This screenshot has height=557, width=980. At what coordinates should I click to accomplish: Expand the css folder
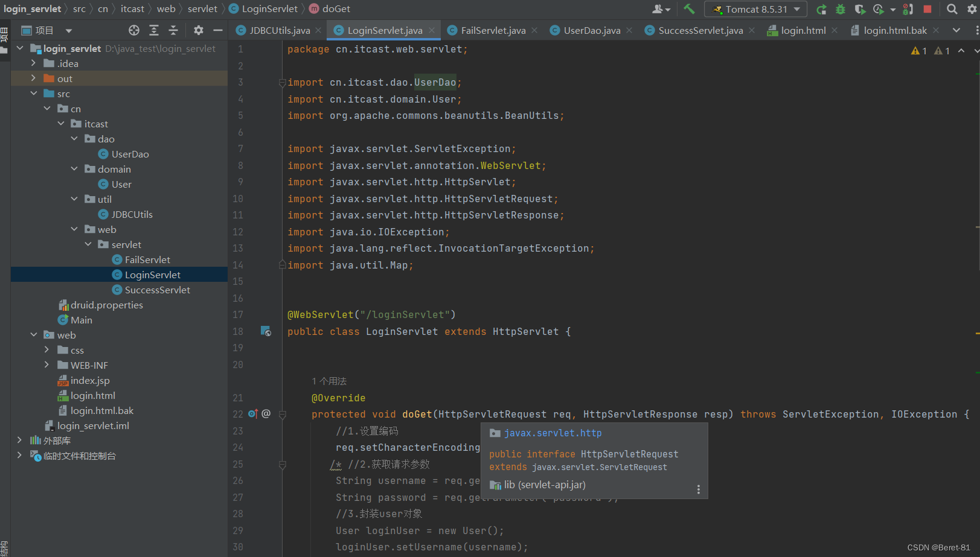(x=47, y=349)
